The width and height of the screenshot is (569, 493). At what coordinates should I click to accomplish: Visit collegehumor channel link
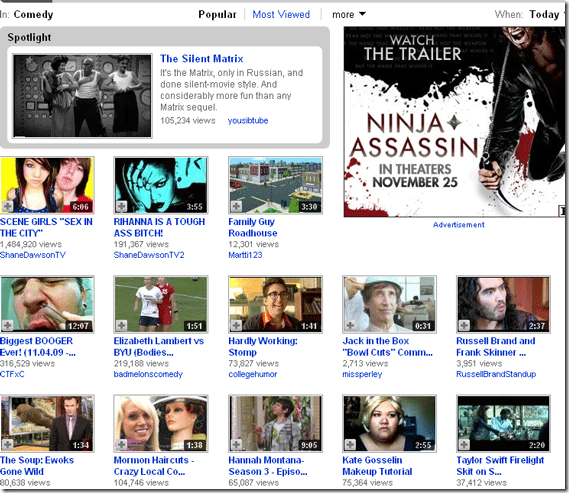(253, 374)
